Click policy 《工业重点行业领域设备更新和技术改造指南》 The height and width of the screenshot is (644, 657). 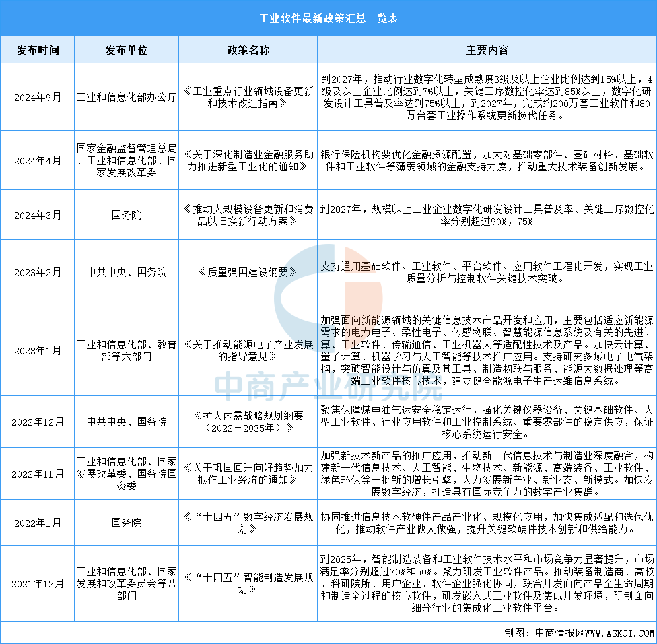pyautogui.click(x=248, y=97)
